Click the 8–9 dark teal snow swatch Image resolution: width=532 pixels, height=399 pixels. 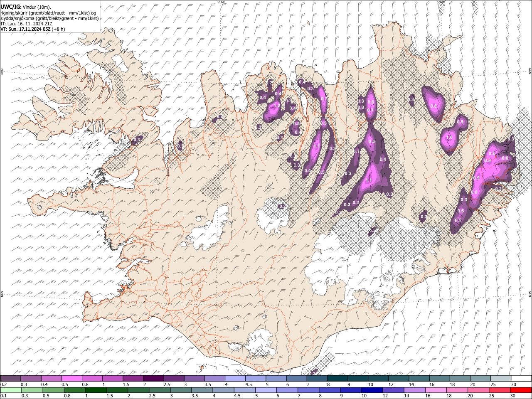tap(337, 378)
